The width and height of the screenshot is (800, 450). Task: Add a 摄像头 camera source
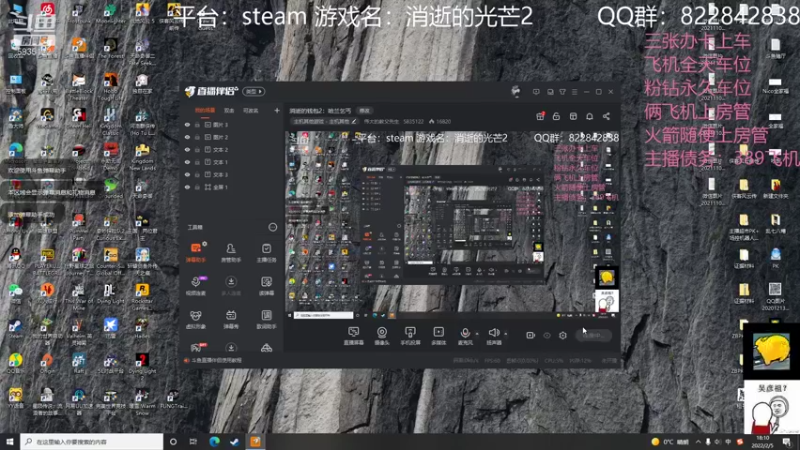[x=382, y=336]
